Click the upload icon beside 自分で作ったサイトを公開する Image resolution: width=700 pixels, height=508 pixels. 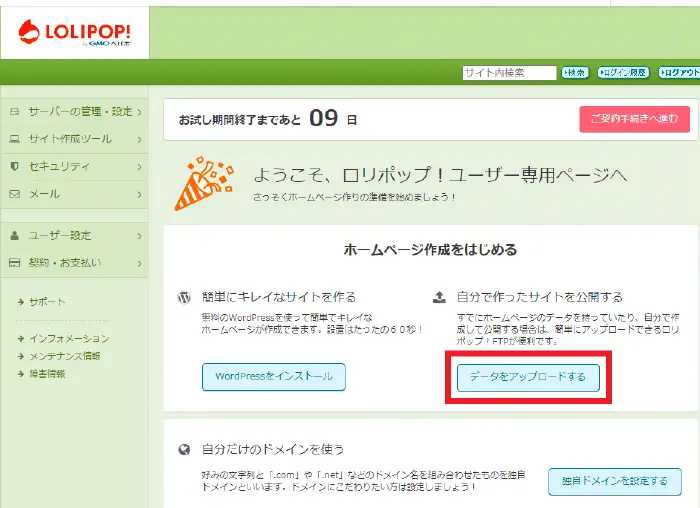point(440,297)
